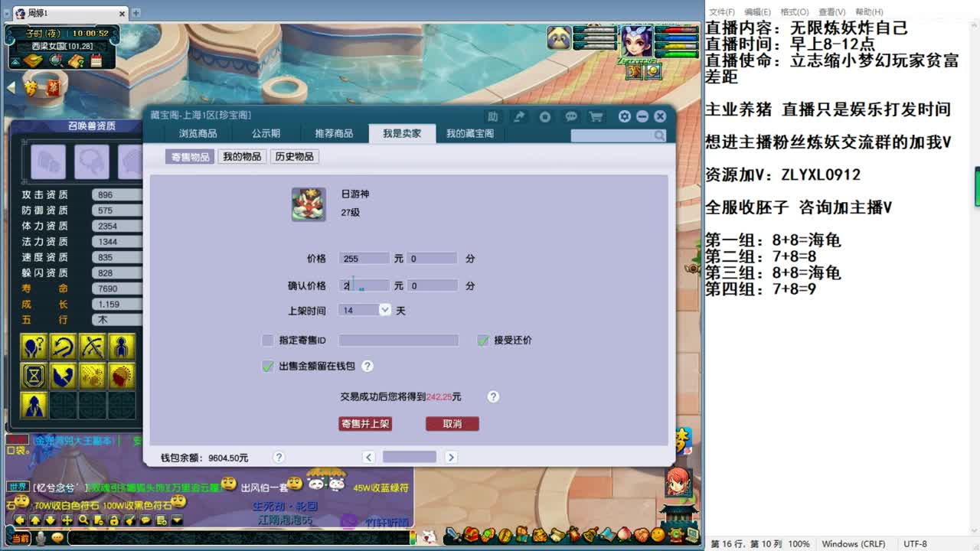Expand the chat toolbar dropdown arrow

tap(177, 520)
